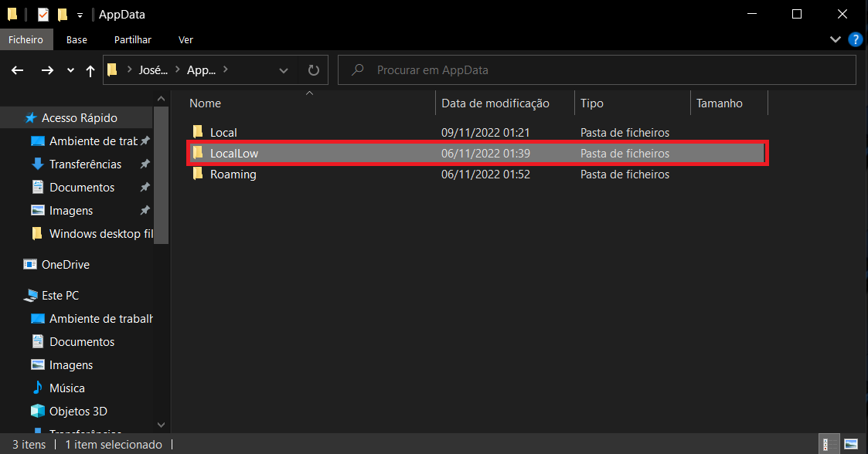This screenshot has height=454, width=868.
Task: Open the Help question mark icon
Action: click(855, 39)
